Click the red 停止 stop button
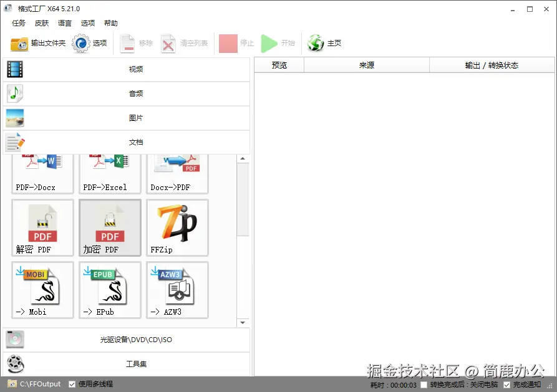 [228, 44]
